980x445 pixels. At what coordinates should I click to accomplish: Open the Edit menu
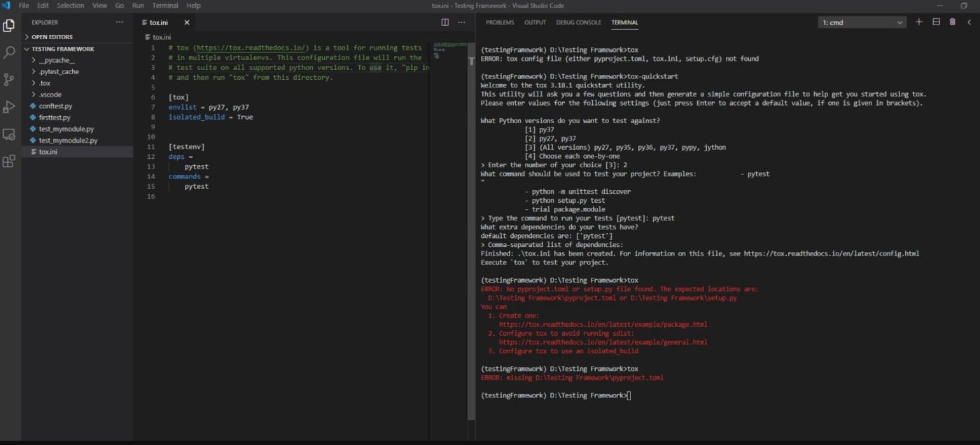coord(43,5)
